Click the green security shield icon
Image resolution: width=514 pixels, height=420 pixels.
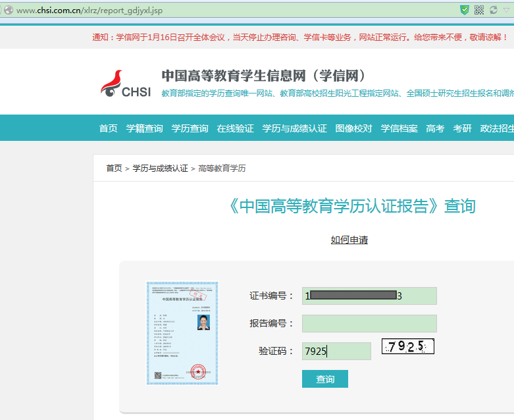(x=465, y=10)
